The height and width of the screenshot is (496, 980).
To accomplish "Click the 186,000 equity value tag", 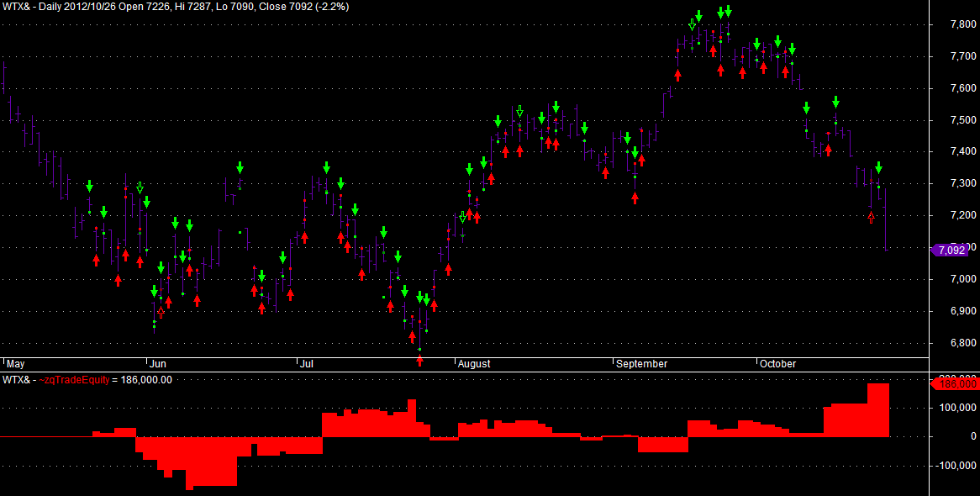I will (954, 384).
